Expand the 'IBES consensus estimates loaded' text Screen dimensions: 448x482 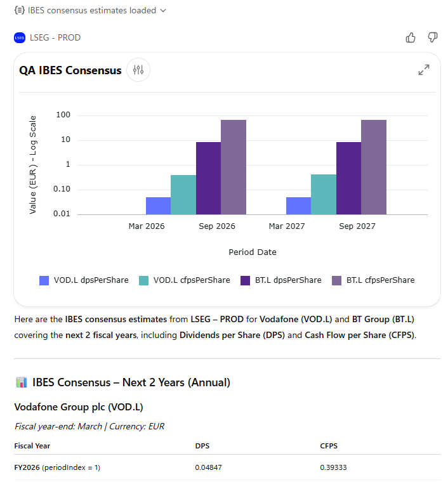coord(92,10)
